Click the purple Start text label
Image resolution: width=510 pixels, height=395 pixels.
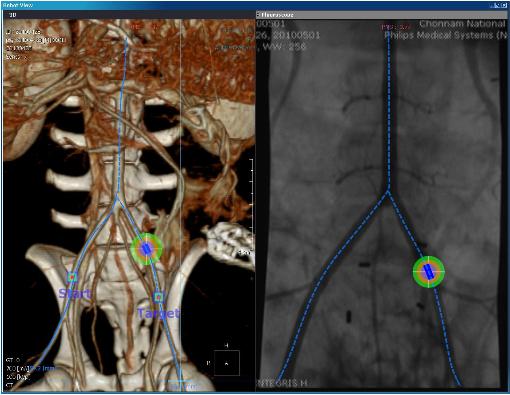[75, 294]
